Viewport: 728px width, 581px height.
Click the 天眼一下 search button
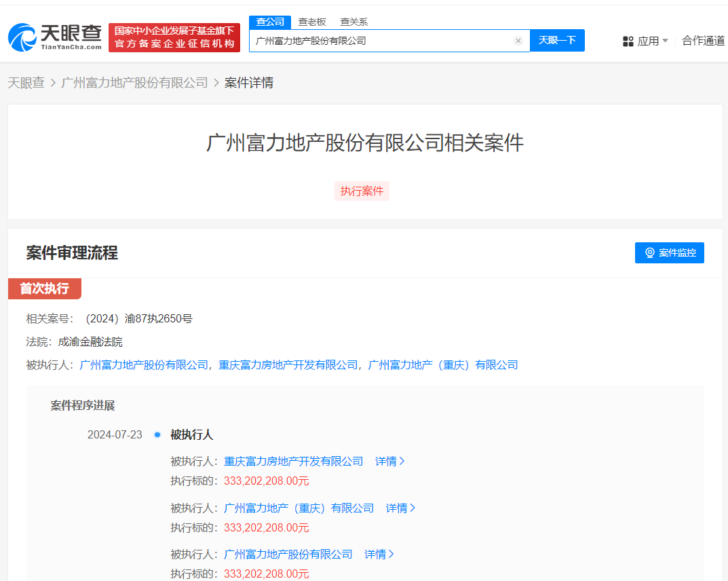[557, 41]
